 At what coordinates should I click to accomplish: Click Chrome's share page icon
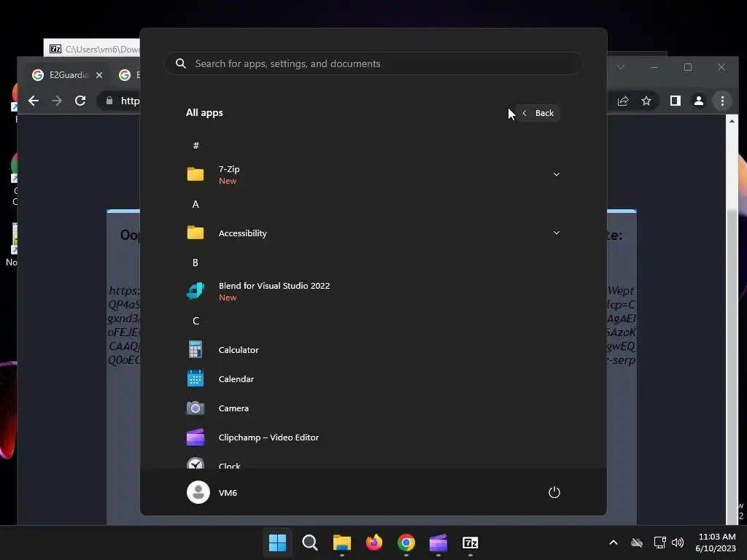[x=623, y=101]
